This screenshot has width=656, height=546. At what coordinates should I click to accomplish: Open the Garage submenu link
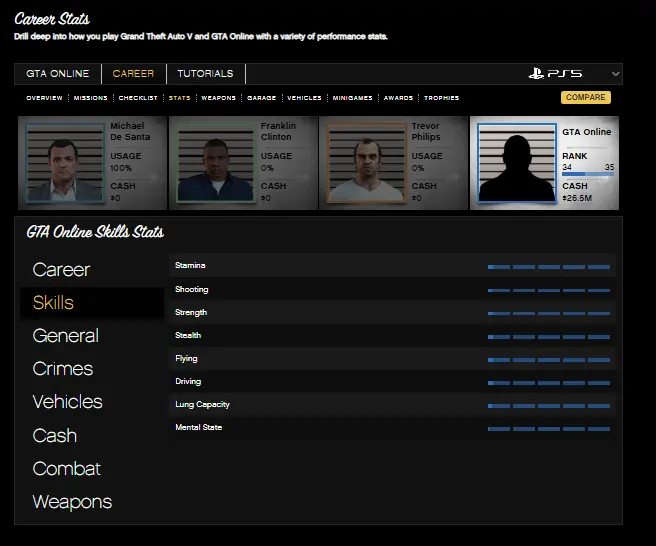pyautogui.click(x=261, y=98)
